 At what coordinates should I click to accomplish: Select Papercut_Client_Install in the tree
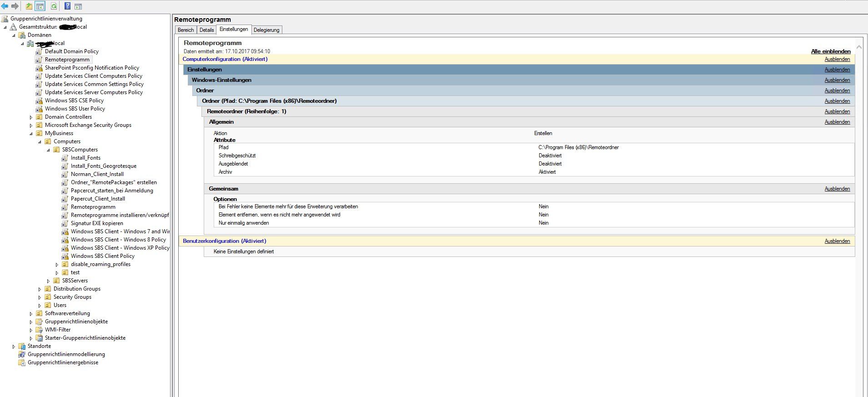98,199
